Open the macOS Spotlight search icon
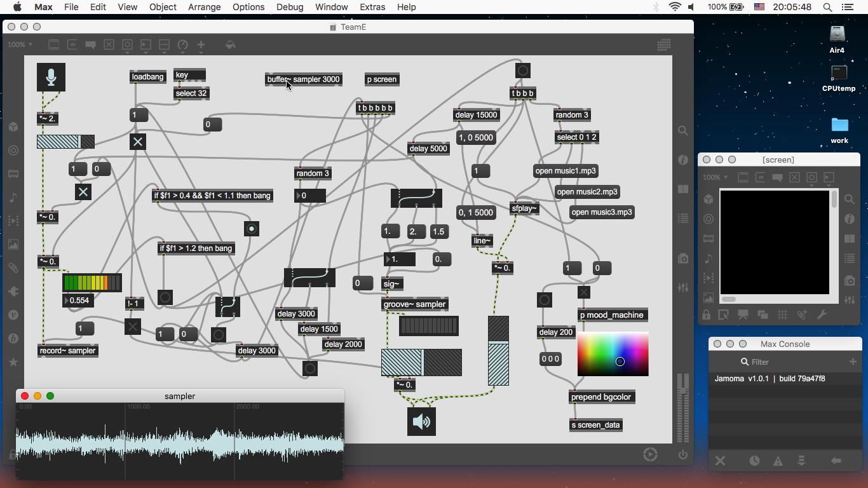 827,7
